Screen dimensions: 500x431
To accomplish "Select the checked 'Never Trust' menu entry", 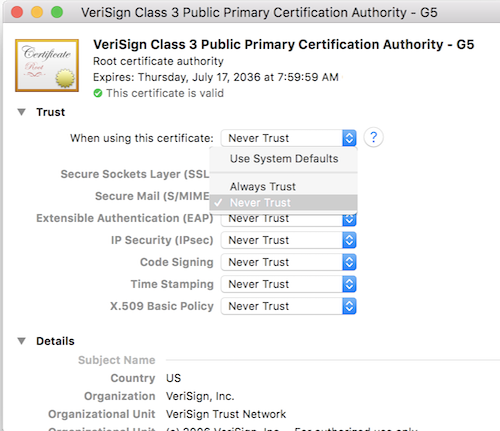I will (284, 203).
